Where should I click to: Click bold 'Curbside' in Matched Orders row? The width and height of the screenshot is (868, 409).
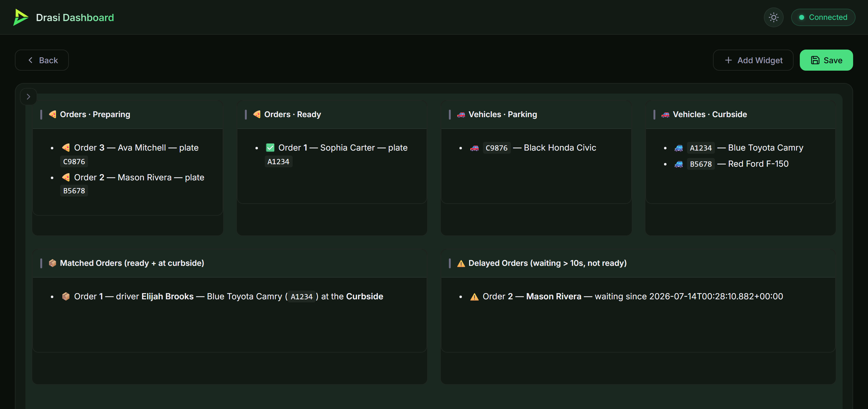pyautogui.click(x=365, y=296)
